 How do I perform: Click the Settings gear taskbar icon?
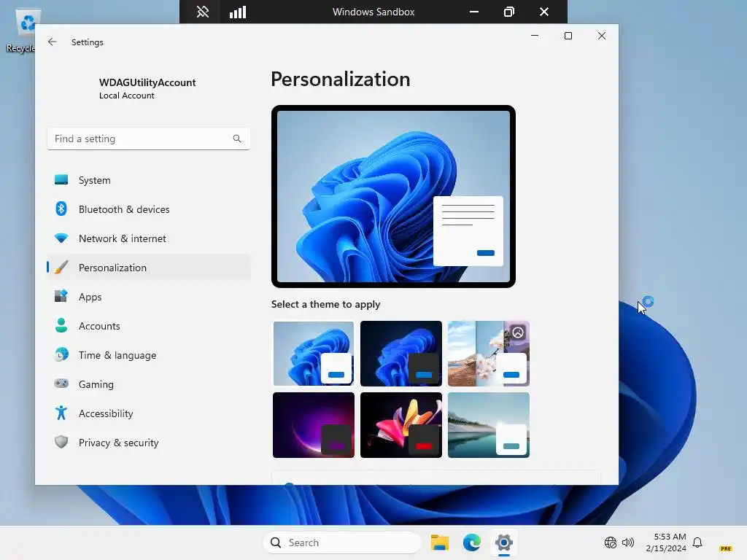[503, 542]
